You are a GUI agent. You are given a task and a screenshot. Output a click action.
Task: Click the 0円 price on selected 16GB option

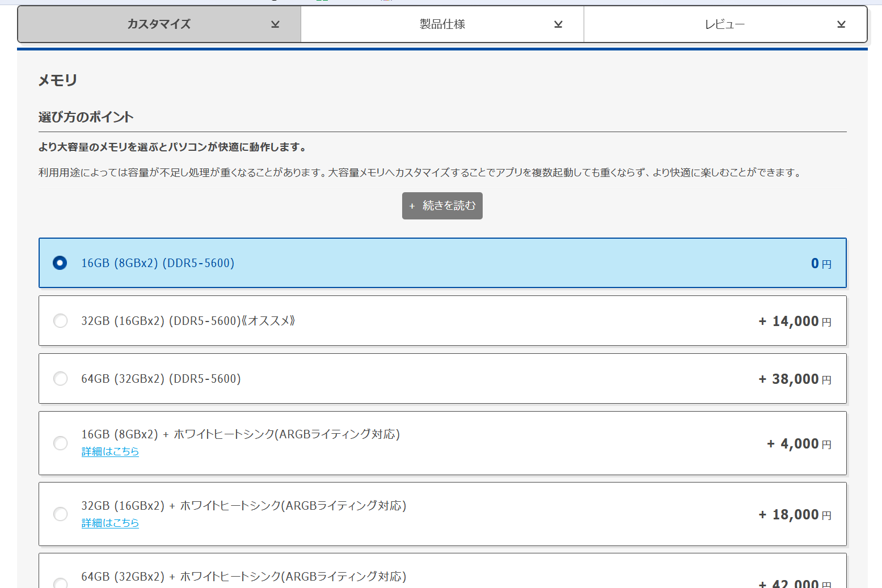(821, 264)
